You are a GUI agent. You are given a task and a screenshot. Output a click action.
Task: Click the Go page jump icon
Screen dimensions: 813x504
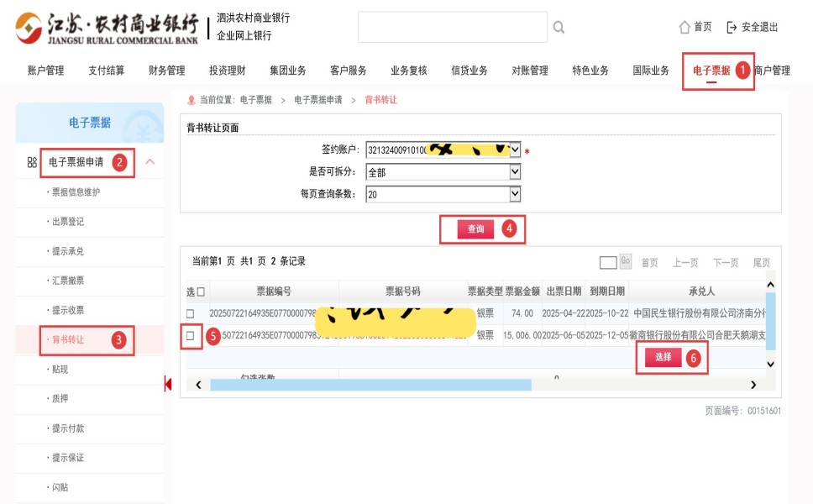(x=625, y=262)
